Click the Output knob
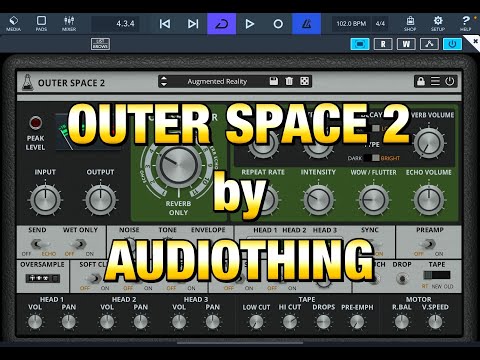Viewport: 480px width, 360px height. coord(100,199)
